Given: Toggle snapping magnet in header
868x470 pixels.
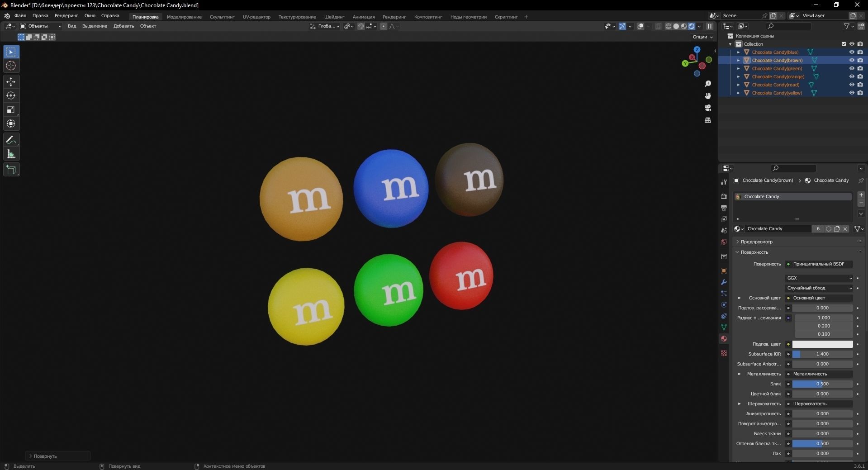Looking at the screenshot, I should pyautogui.click(x=361, y=26).
